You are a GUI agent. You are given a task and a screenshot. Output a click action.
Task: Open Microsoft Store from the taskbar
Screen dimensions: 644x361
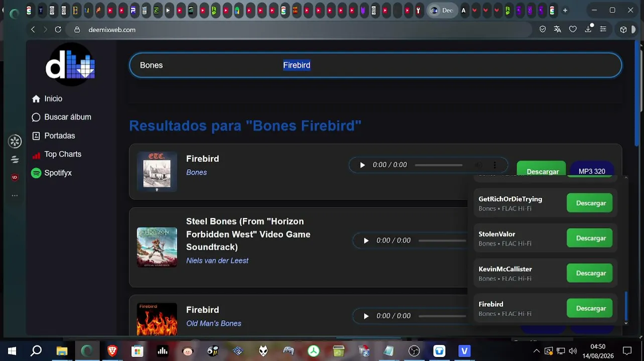click(137, 351)
